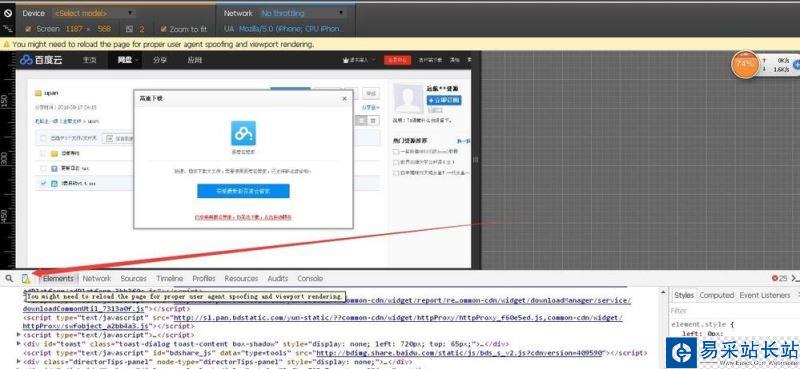Image resolution: width=800 pixels, height=369 pixels.
Task: Toggle the Zoom to fit checkbox
Action: 164,29
